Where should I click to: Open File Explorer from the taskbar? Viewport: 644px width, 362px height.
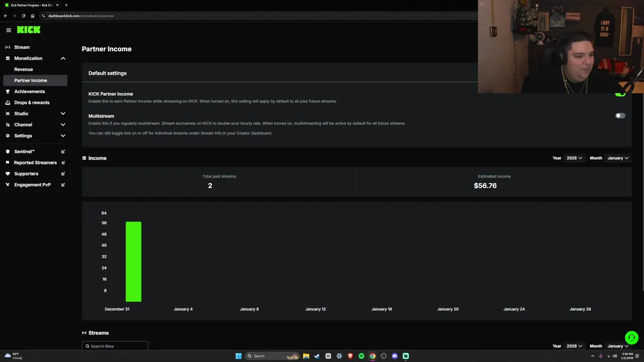[306, 356]
